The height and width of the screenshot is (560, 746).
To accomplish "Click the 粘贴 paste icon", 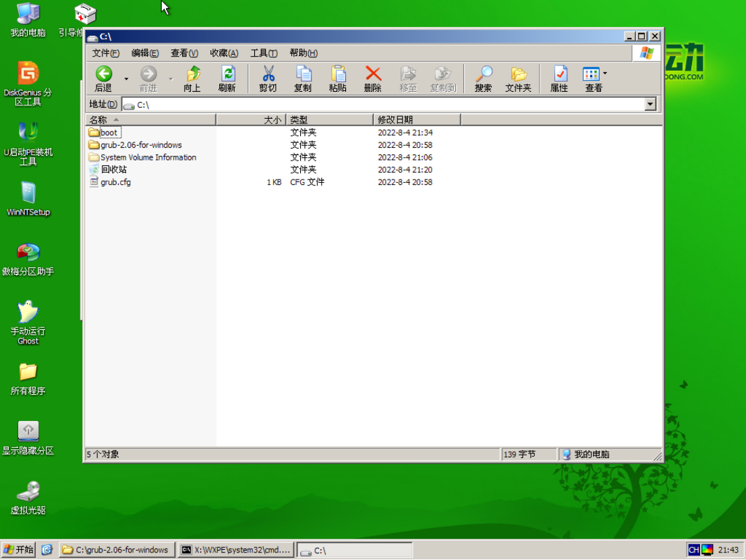I will pyautogui.click(x=339, y=74).
